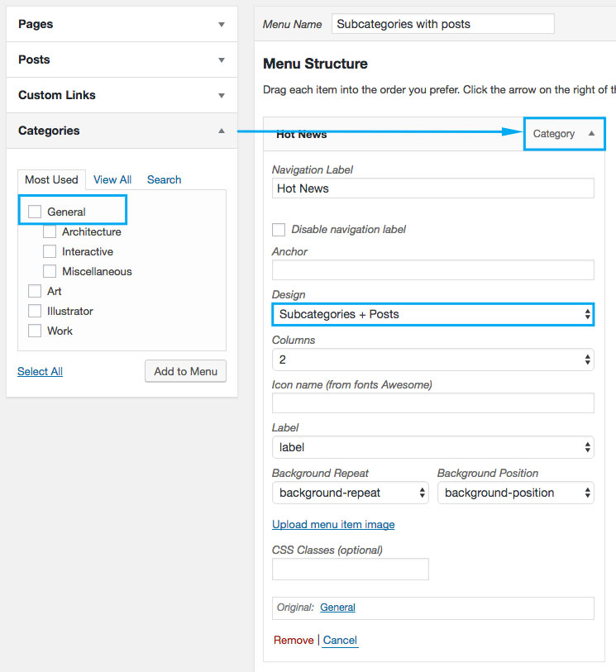Switch to the Search tab
The image size is (616, 672).
164,179
